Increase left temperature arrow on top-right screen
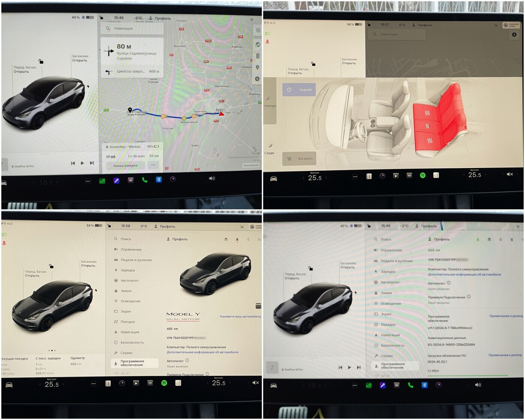This screenshot has height=420, width=525. point(326,178)
